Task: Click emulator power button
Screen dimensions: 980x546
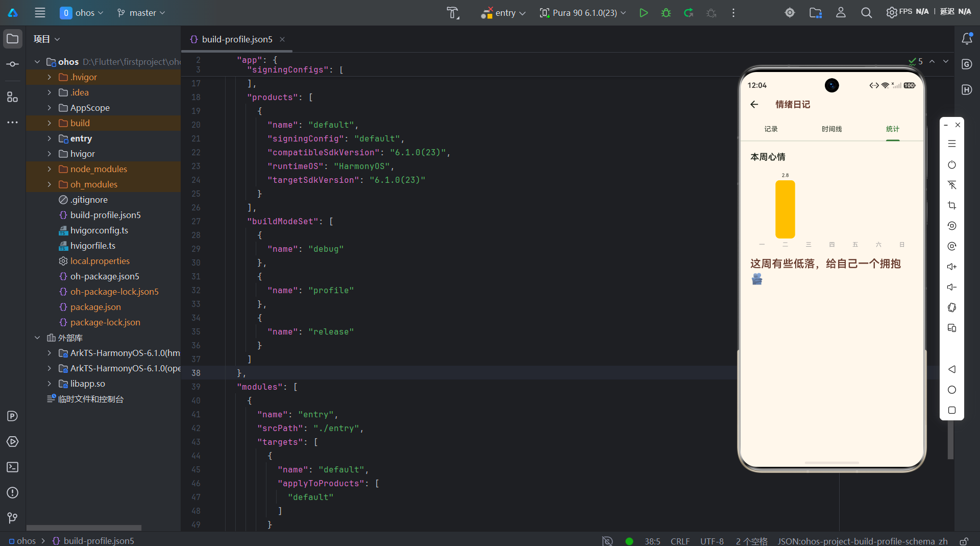Action: click(952, 164)
